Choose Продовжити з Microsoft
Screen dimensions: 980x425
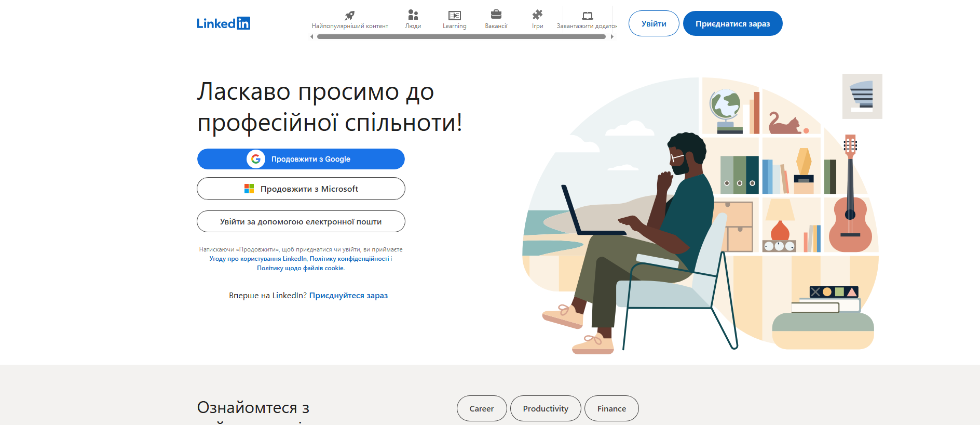click(301, 189)
